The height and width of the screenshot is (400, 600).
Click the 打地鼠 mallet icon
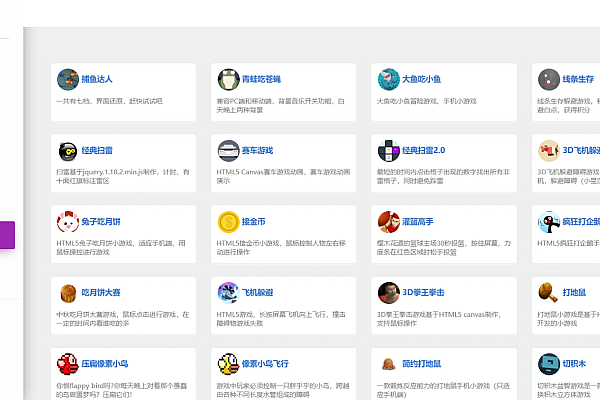[x=549, y=292]
